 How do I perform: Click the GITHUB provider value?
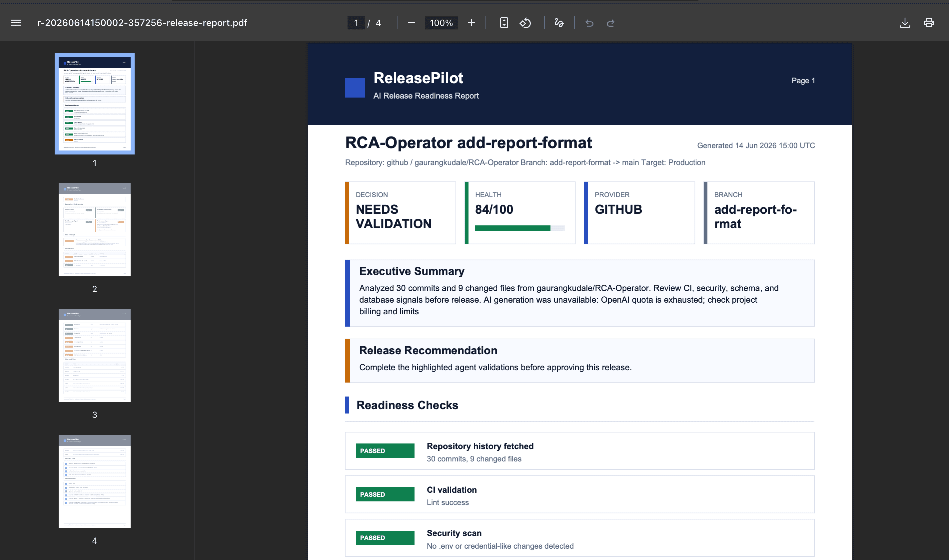[x=618, y=209]
